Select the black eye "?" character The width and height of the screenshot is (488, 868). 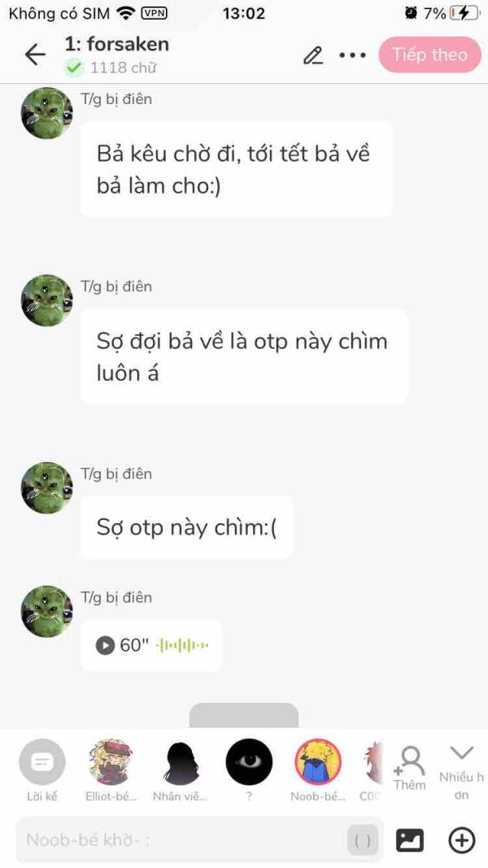point(249,762)
